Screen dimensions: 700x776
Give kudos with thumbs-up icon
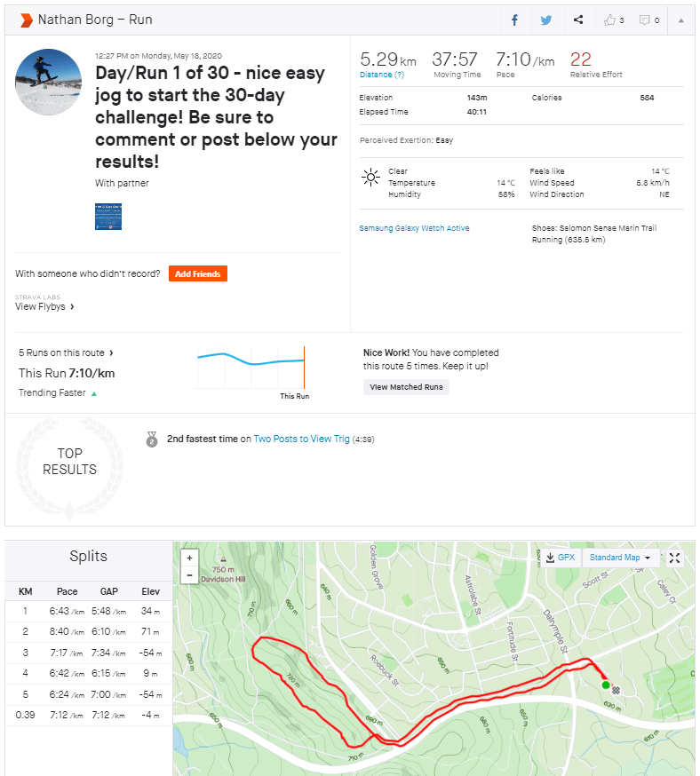(613, 20)
